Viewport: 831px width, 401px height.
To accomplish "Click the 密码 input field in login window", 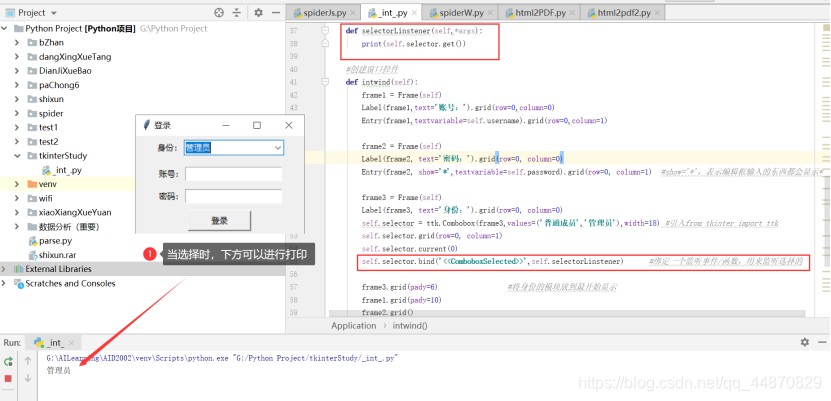I will pyautogui.click(x=234, y=197).
